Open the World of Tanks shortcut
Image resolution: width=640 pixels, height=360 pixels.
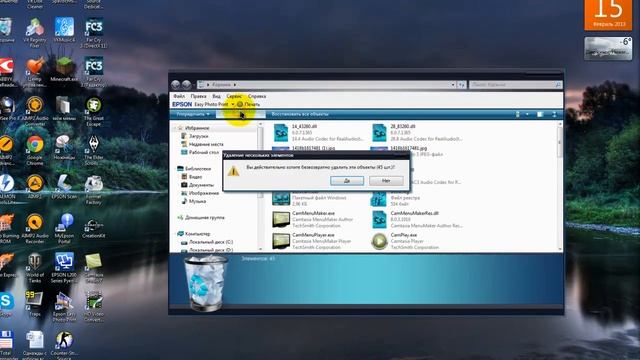coord(35,268)
